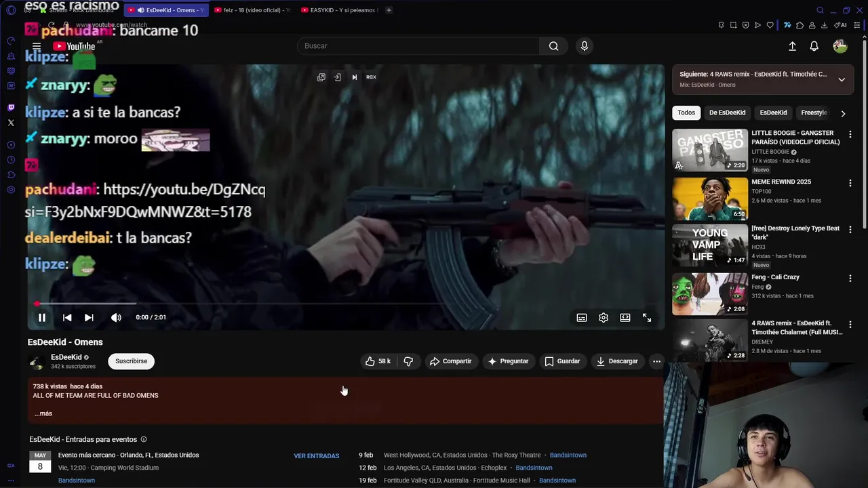Pause the video playback
The image size is (868, 488).
point(42,317)
